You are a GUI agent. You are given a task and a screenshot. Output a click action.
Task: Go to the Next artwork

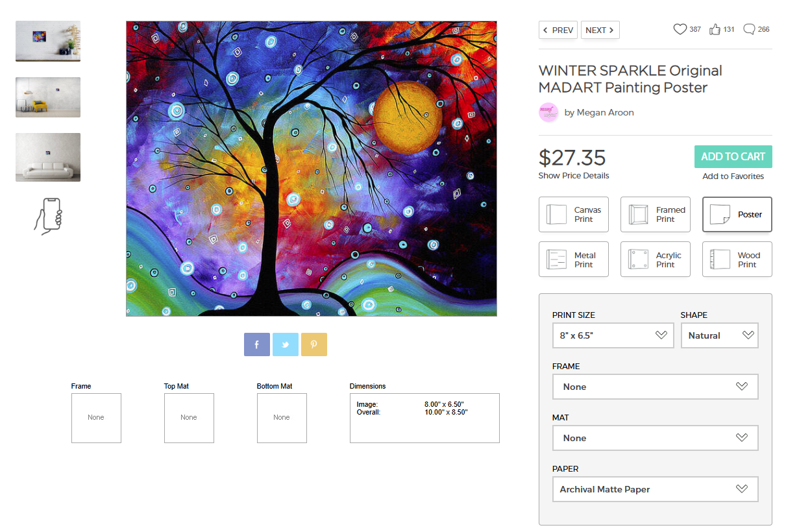point(600,30)
